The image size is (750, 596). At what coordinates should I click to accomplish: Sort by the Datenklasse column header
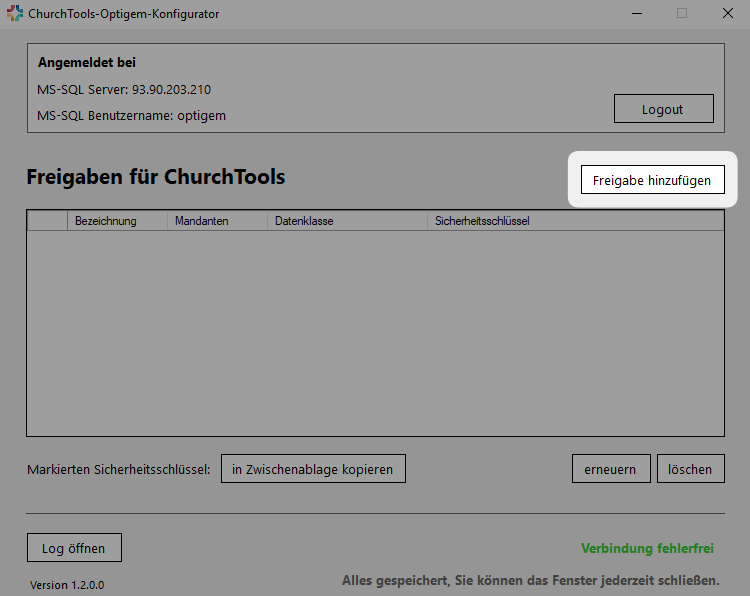[347, 221]
